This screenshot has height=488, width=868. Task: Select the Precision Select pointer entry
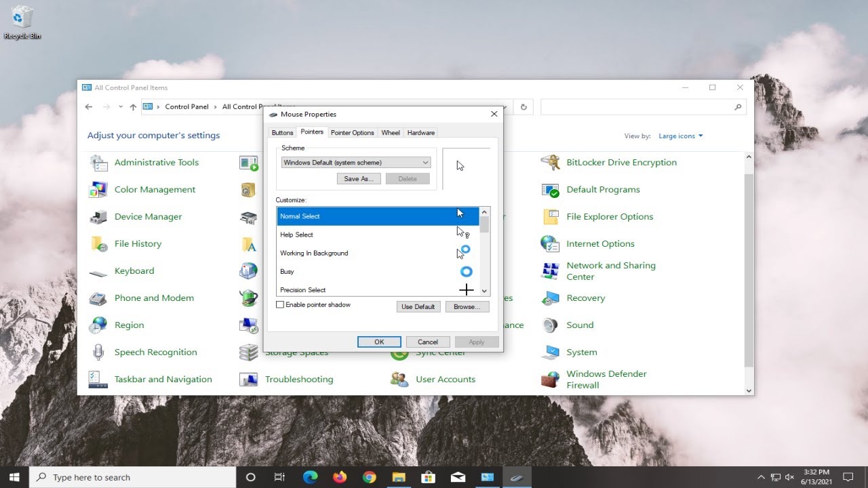point(378,289)
